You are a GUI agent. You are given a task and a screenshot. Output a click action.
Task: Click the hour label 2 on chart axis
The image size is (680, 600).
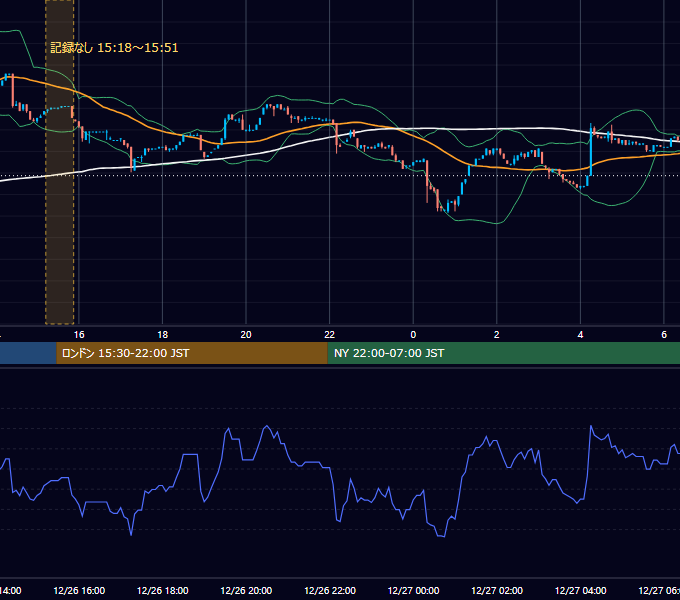pos(497,335)
